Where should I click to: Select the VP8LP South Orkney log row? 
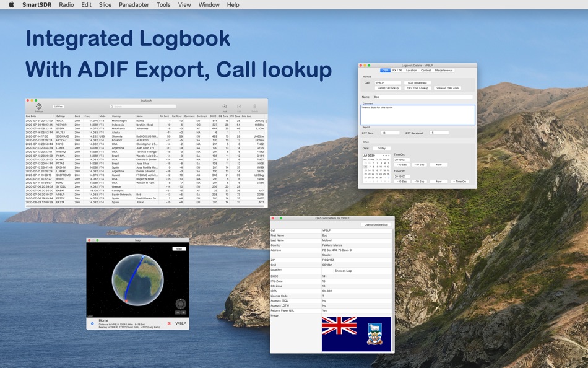click(x=145, y=195)
